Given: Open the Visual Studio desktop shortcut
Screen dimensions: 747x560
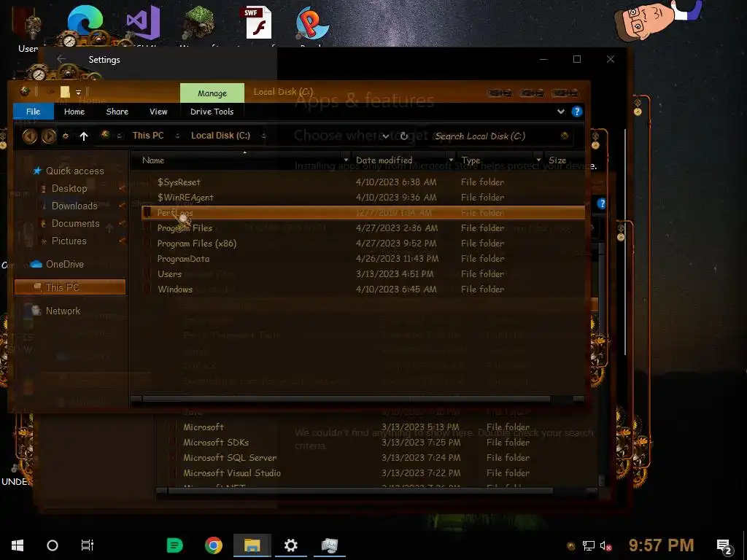Looking at the screenshot, I should (143, 24).
